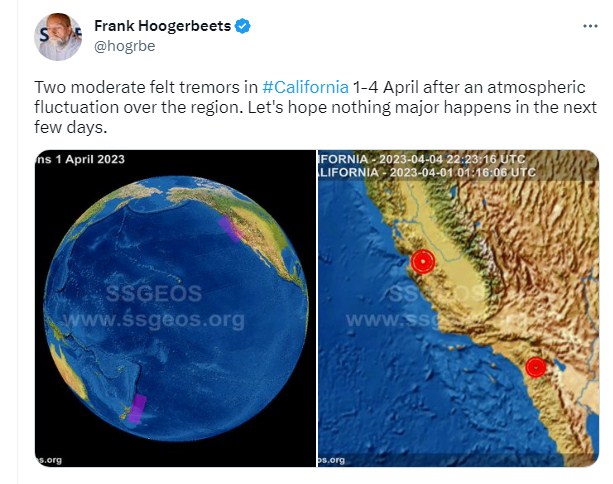Viewport: 613px width, 484px height.
Task: Open the #California hashtag
Action: click(x=306, y=85)
